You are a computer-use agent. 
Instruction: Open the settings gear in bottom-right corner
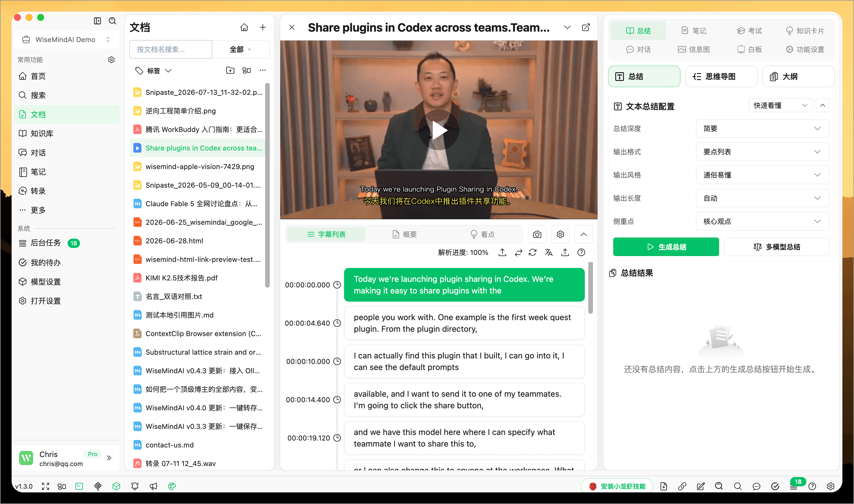tap(831, 486)
